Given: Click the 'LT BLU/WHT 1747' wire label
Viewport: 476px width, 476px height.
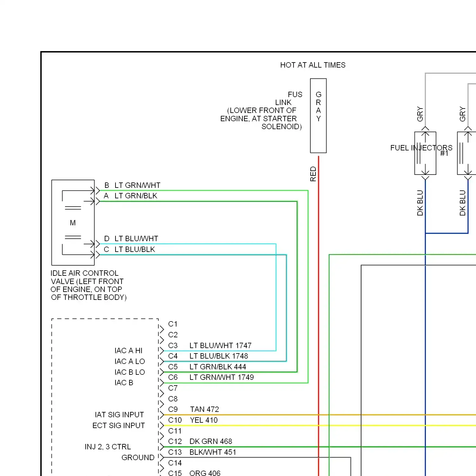Looking at the screenshot, I should point(221,346).
